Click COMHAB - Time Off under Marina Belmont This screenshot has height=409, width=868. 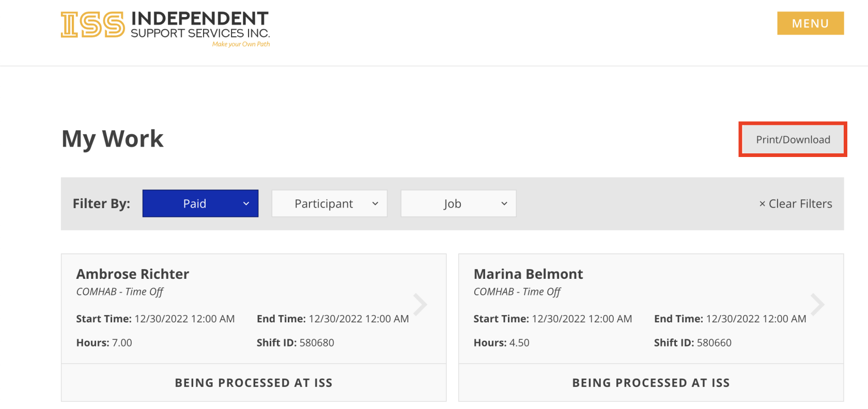pos(517,292)
